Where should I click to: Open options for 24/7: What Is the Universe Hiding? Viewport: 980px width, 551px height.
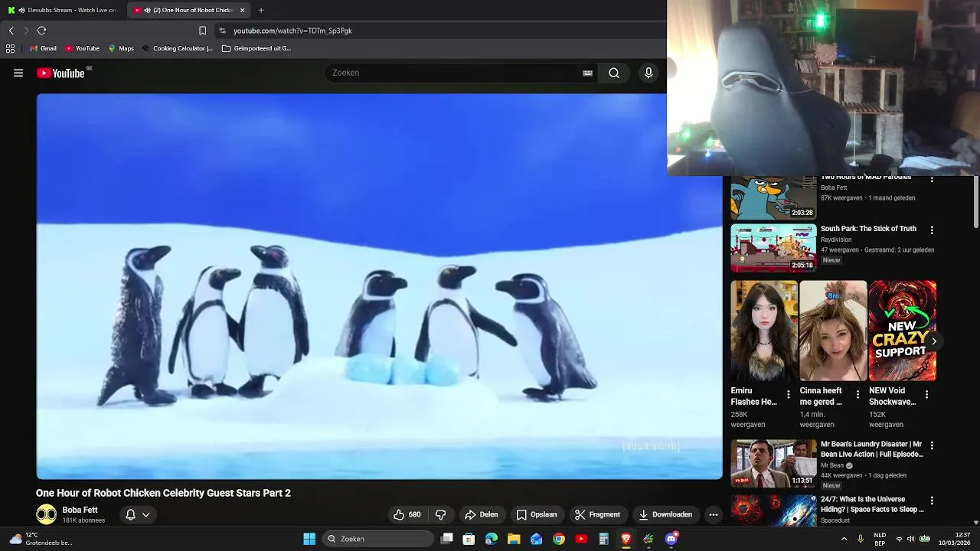pos(932,500)
